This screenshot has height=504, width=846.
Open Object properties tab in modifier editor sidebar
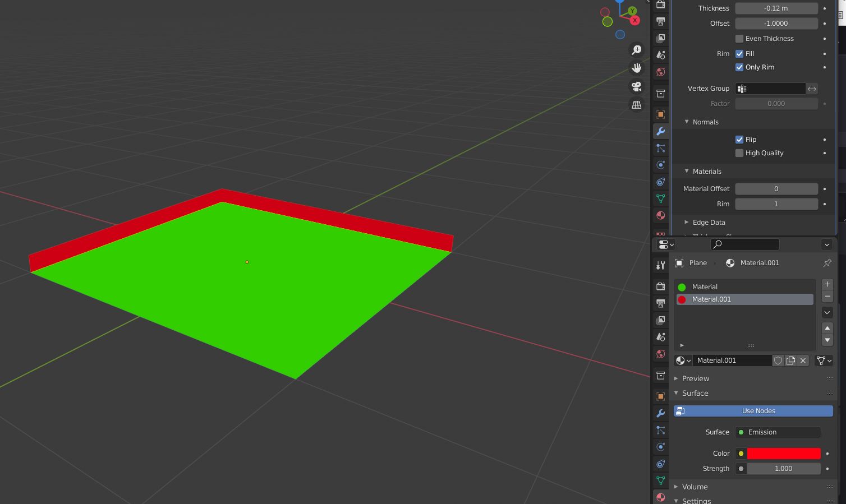pos(661,114)
